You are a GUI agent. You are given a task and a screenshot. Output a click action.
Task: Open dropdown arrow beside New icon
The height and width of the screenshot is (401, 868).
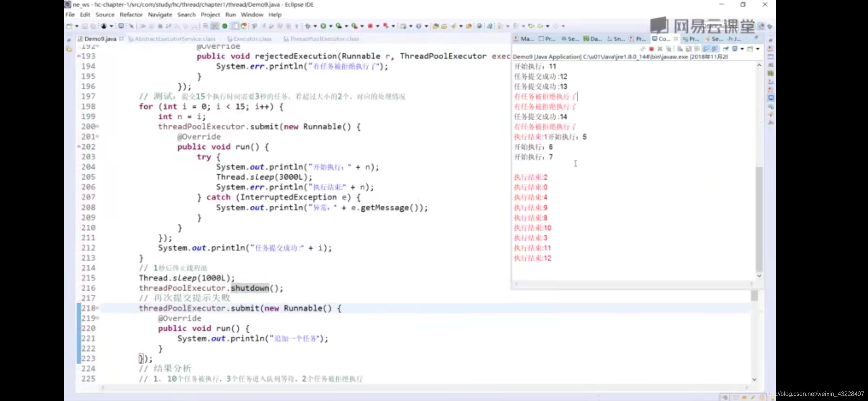point(77,26)
